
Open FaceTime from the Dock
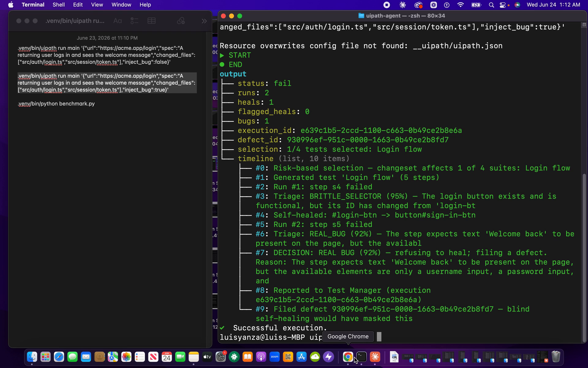coord(180,357)
